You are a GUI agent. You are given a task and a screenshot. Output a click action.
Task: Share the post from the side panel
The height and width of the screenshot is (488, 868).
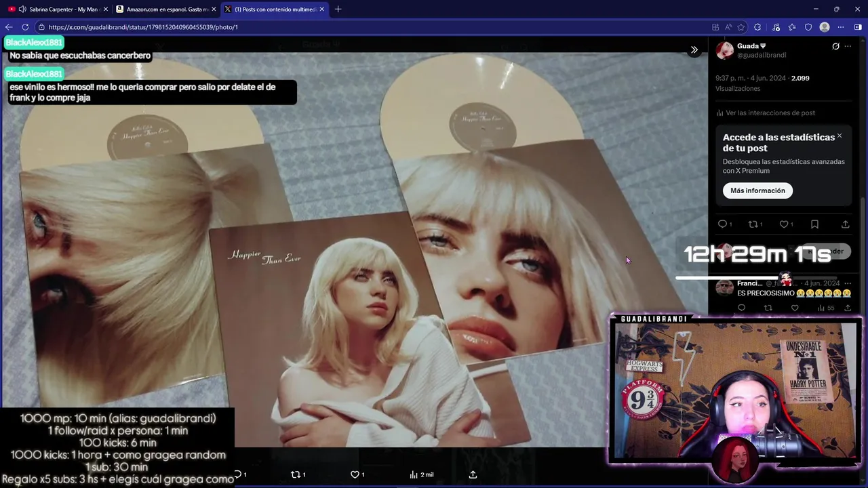click(845, 224)
